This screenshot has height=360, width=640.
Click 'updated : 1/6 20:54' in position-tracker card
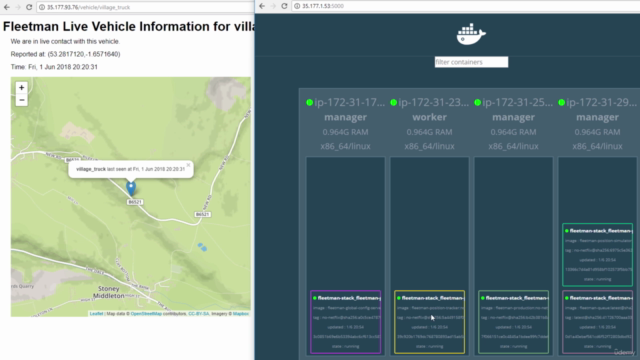click(429, 327)
